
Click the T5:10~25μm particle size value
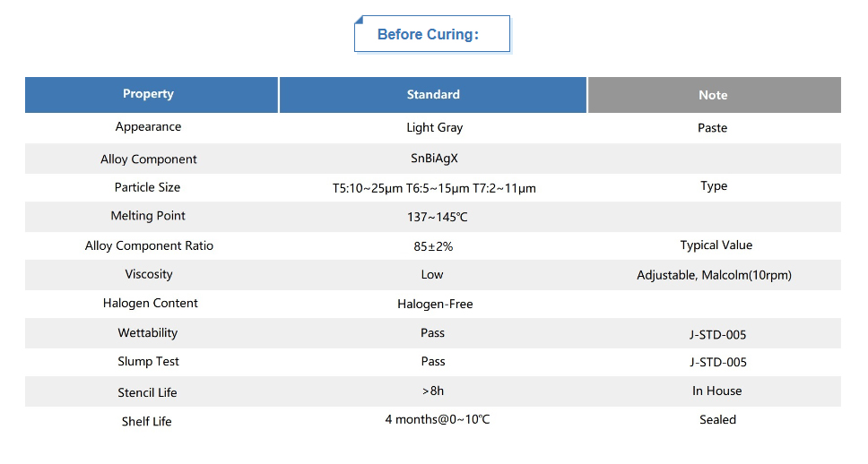369,189
